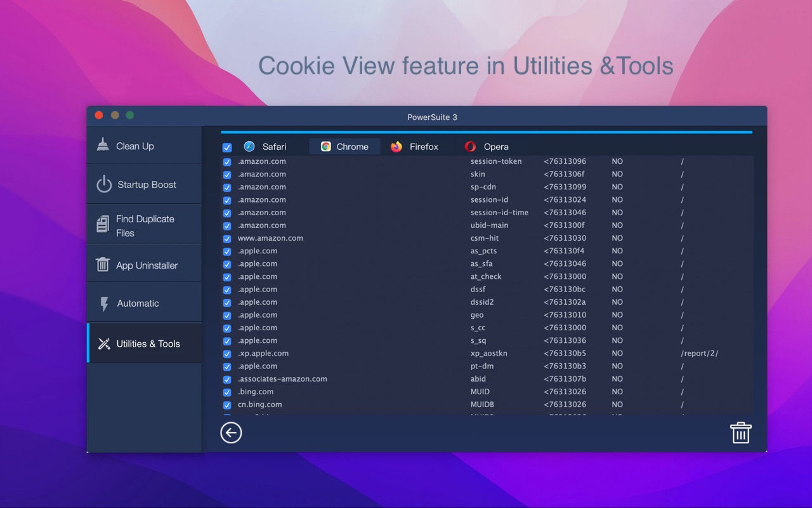Image resolution: width=812 pixels, height=508 pixels.
Task: Go back with the circled arrow button
Action: click(231, 433)
